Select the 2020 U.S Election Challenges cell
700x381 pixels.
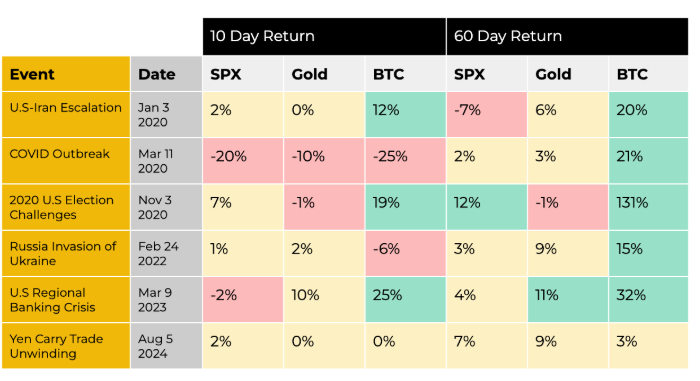(x=66, y=207)
